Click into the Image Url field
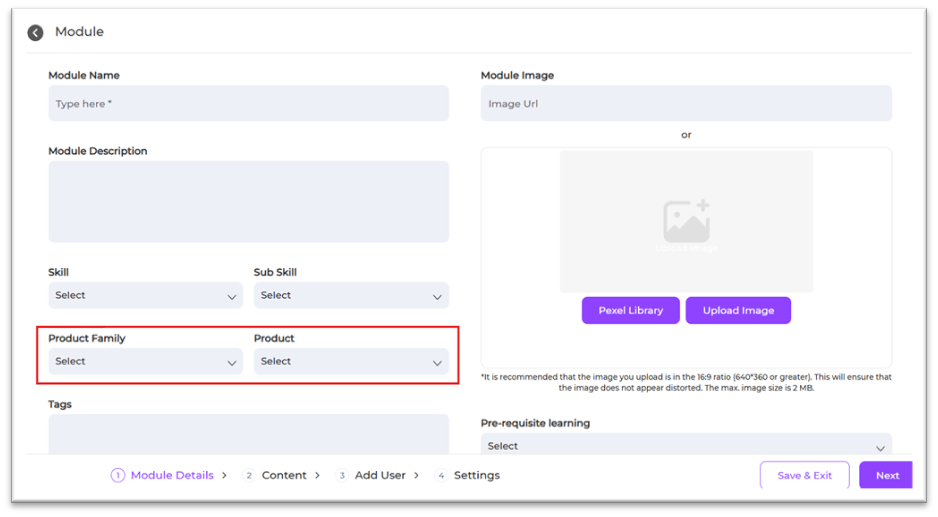 click(685, 104)
